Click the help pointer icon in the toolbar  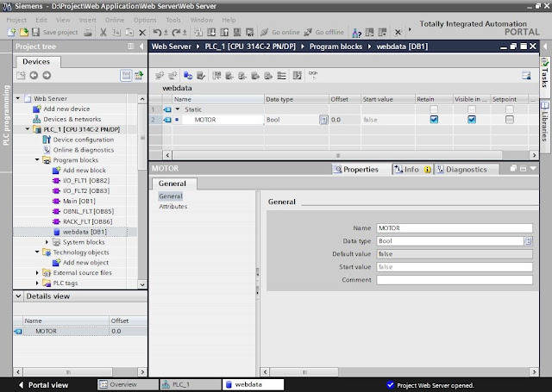(356, 33)
